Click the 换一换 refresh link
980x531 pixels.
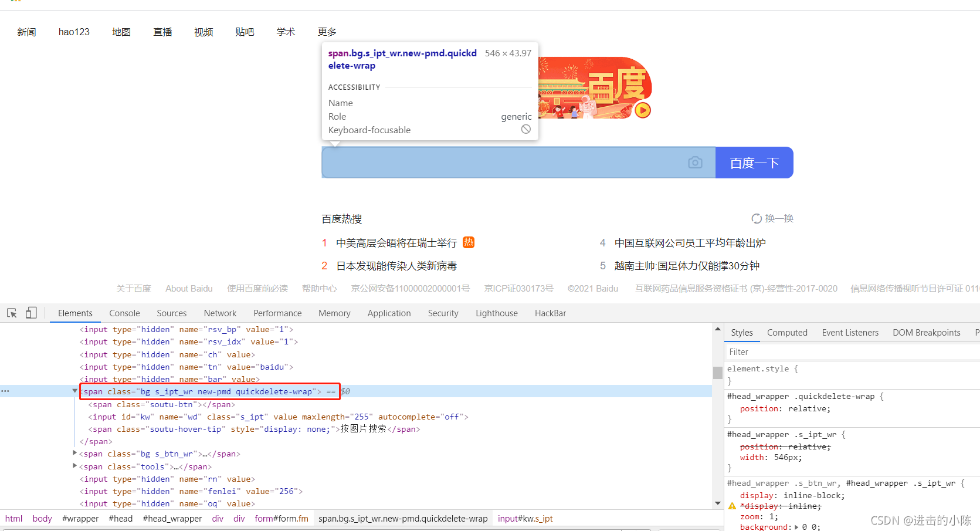(x=779, y=219)
